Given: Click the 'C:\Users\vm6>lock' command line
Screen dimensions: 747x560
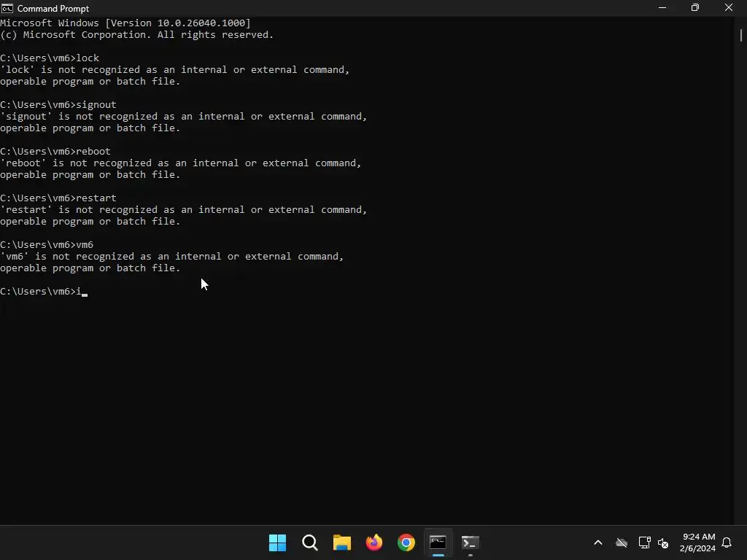Looking at the screenshot, I should pos(50,58).
